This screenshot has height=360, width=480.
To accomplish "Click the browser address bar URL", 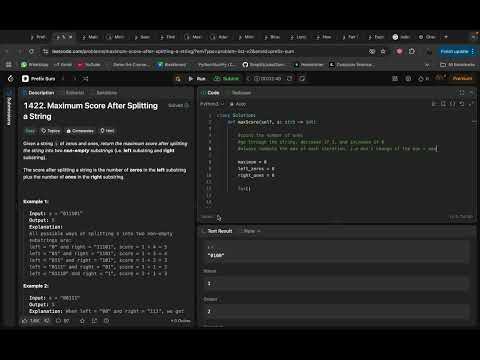I will point(173,51).
